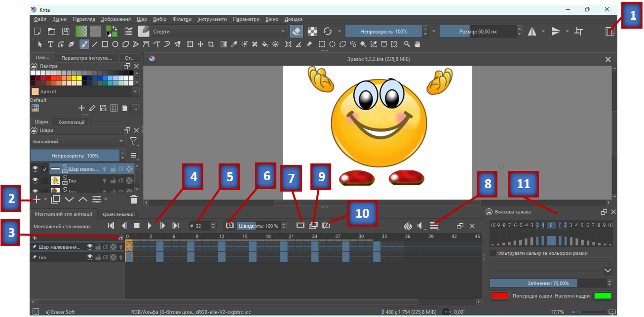The width and height of the screenshot is (644, 317).
Task: Click the add blank frame icon
Action: (x=300, y=226)
